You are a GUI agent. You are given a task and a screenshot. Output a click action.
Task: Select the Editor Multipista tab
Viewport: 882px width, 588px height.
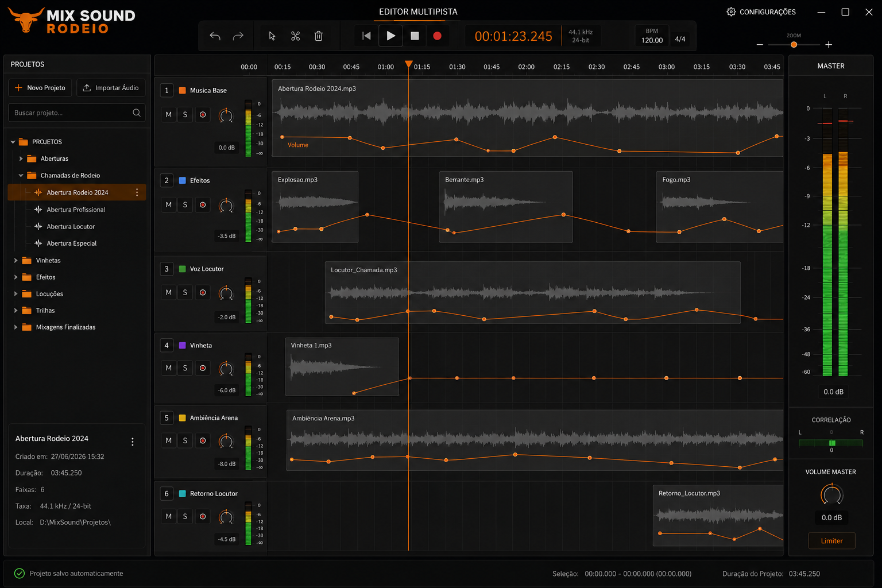pyautogui.click(x=418, y=12)
